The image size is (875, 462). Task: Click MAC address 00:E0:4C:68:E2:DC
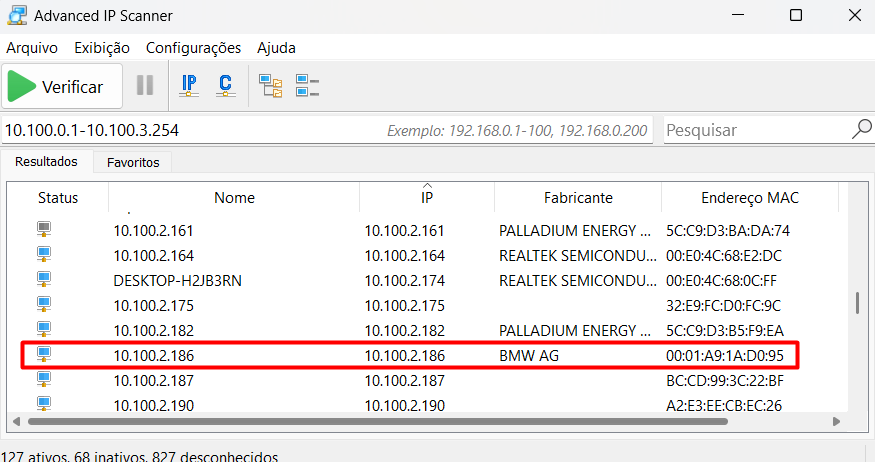[724, 256]
